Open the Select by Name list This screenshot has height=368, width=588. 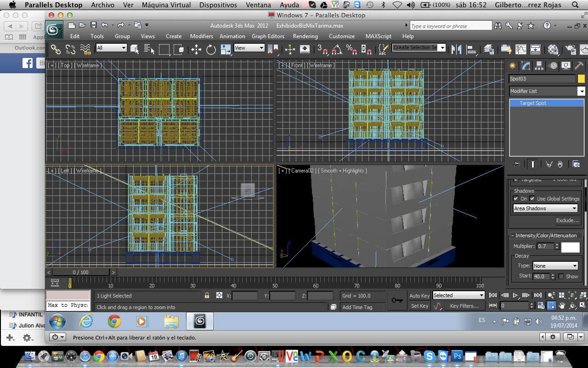tap(149, 49)
